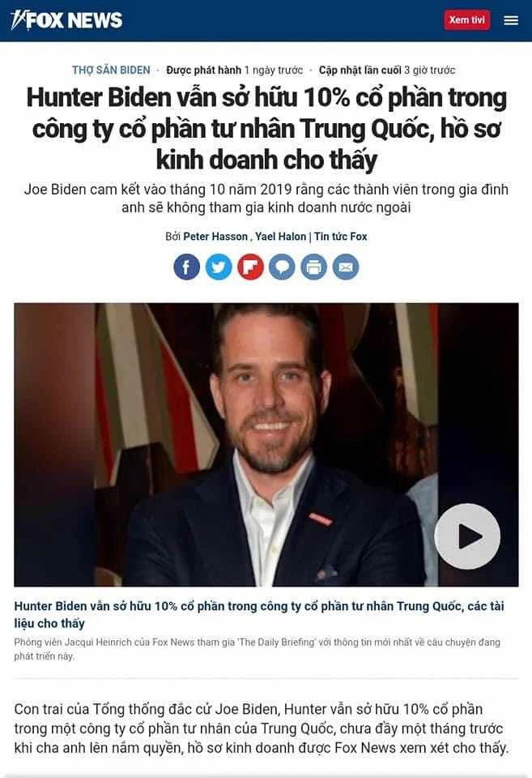Play the Hunter Biden video
The image size is (532, 778).
[x=467, y=536]
